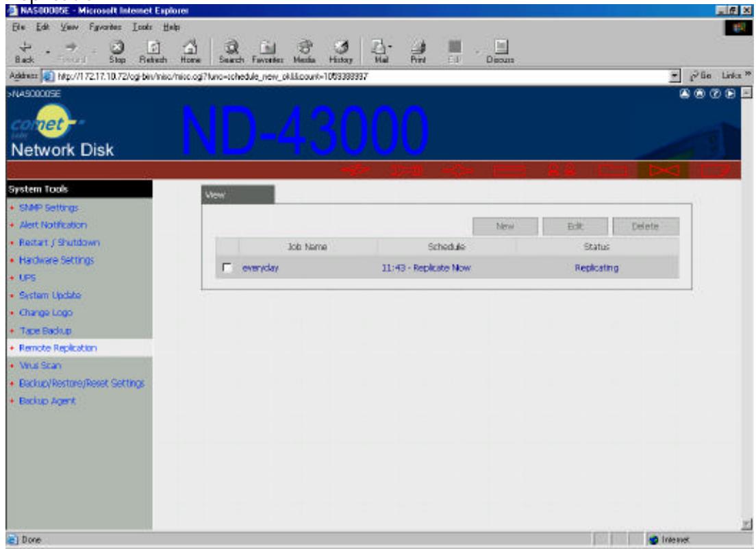This screenshot has width=756, height=549.
Task: Click the two-people users icon in red bar
Action: point(562,170)
